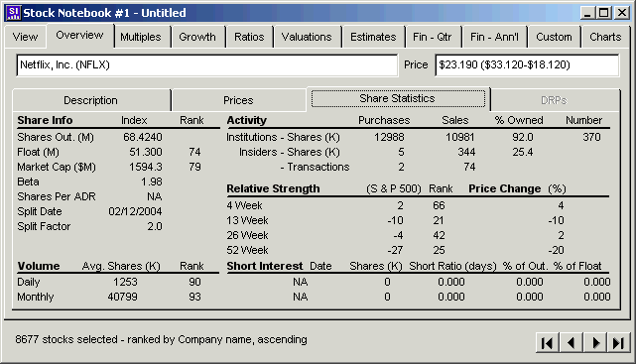Click the Share Info heading
This screenshot has height=364, width=636.
[x=45, y=120]
